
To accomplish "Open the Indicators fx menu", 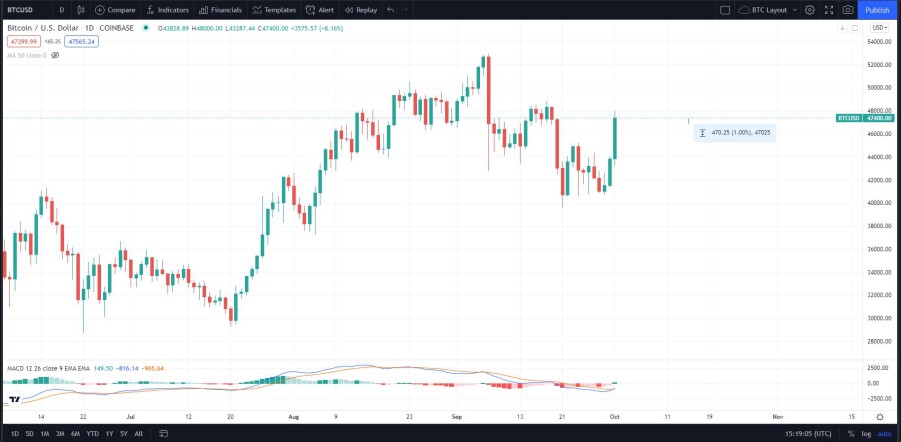I will [150, 10].
